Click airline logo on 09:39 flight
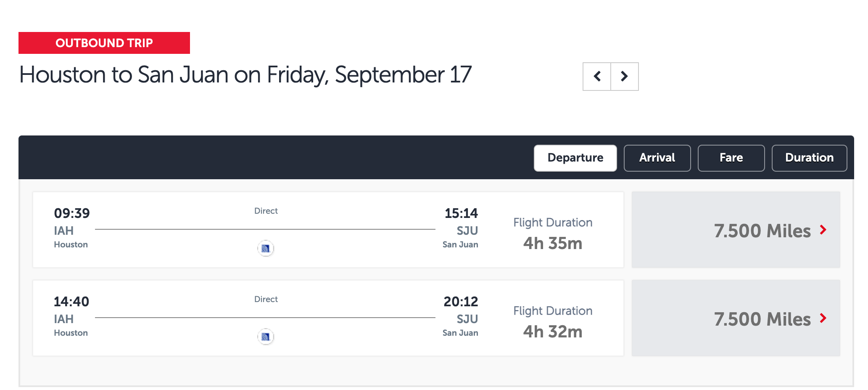Image resolution: width=868 pixels, height=390 pixels. 266,248
